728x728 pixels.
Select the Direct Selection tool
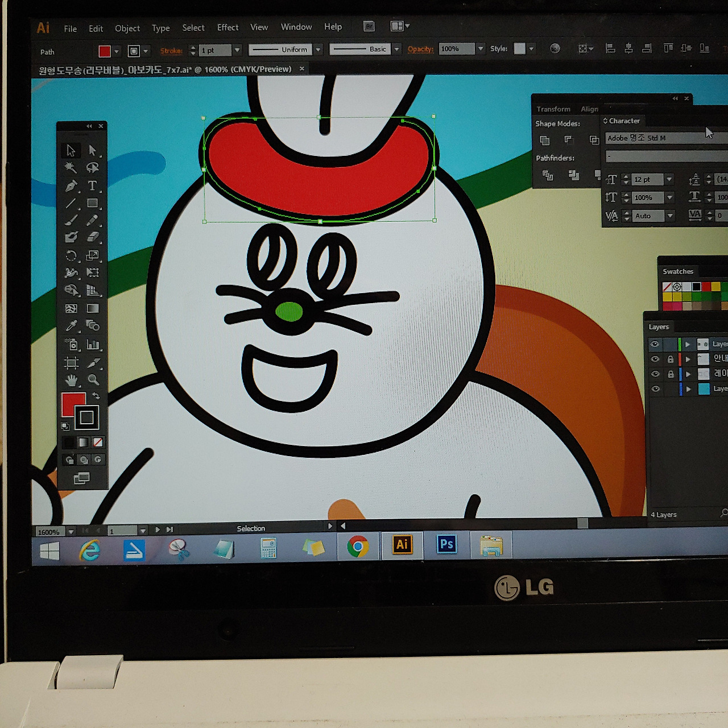point(92,150)
